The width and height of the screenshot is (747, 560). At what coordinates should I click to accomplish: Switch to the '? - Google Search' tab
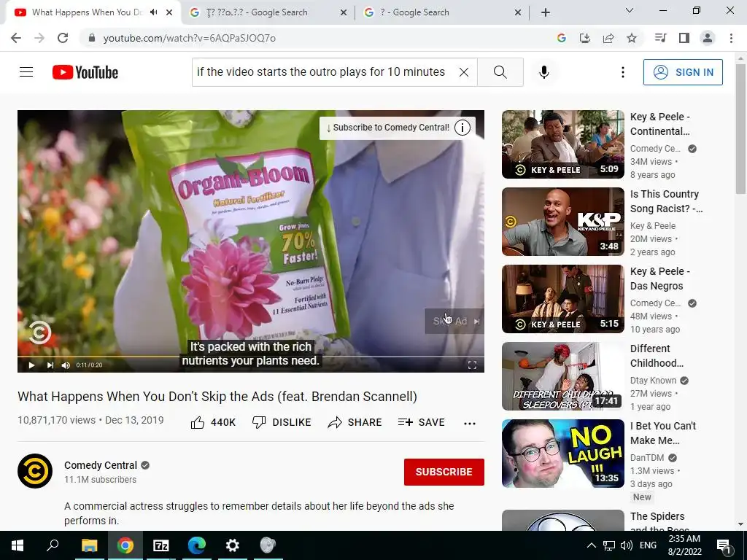click(442, 12)
